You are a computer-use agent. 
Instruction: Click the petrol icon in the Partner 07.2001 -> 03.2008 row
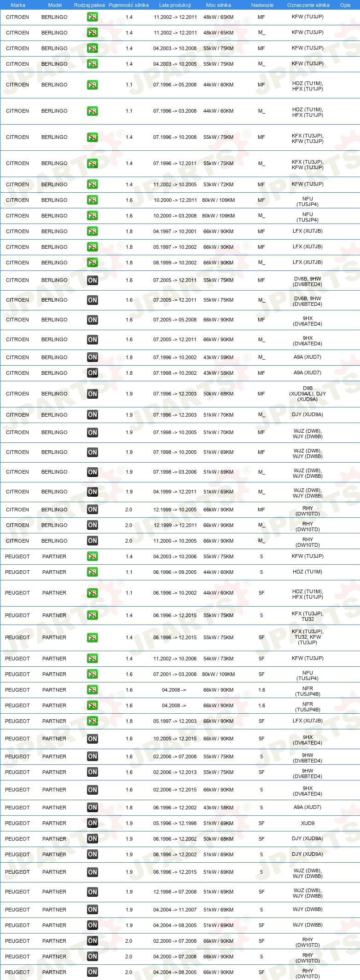tap(93, 674)
